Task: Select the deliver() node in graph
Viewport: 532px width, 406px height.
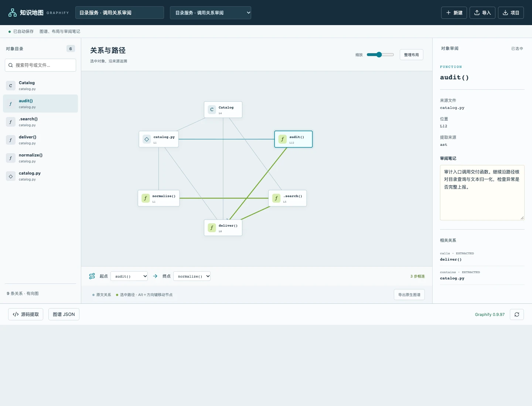Action: coord(223,228)
